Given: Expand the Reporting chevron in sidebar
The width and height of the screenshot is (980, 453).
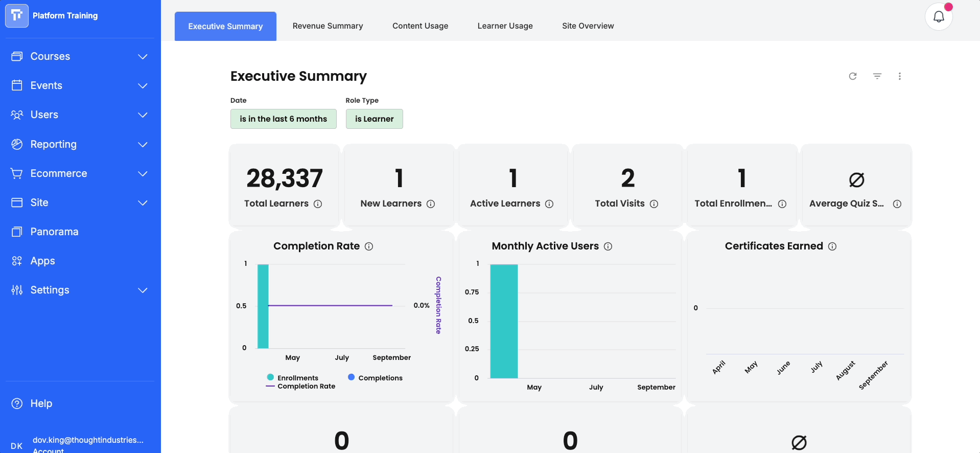Looking at the screenshot, I should [x=143, y=145].
